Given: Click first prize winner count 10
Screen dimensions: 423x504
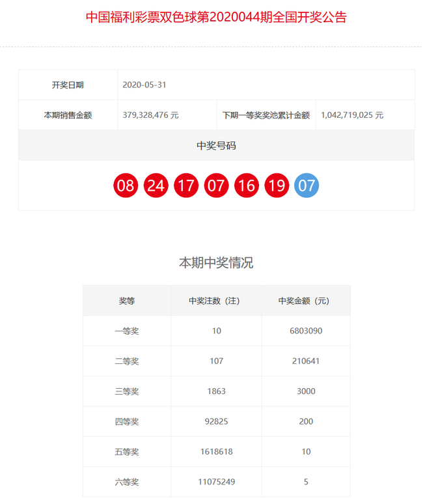Looking at the screenshot, I should 217,331.
